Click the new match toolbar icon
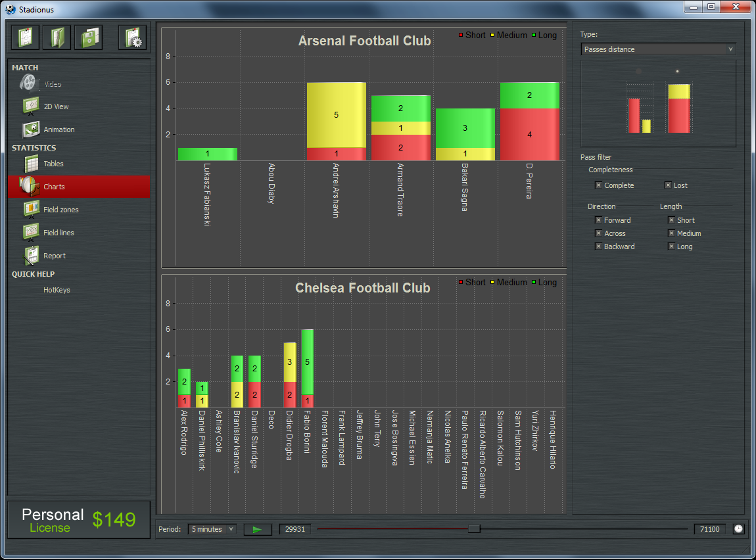 point(25,37)
